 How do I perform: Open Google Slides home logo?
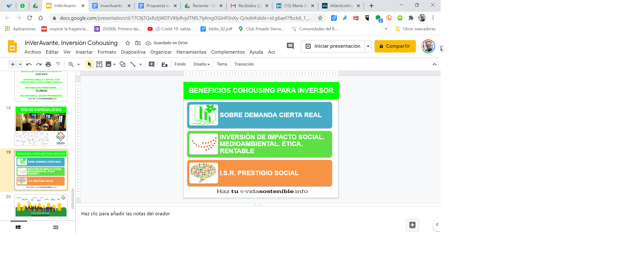click(x=12, y=47)
